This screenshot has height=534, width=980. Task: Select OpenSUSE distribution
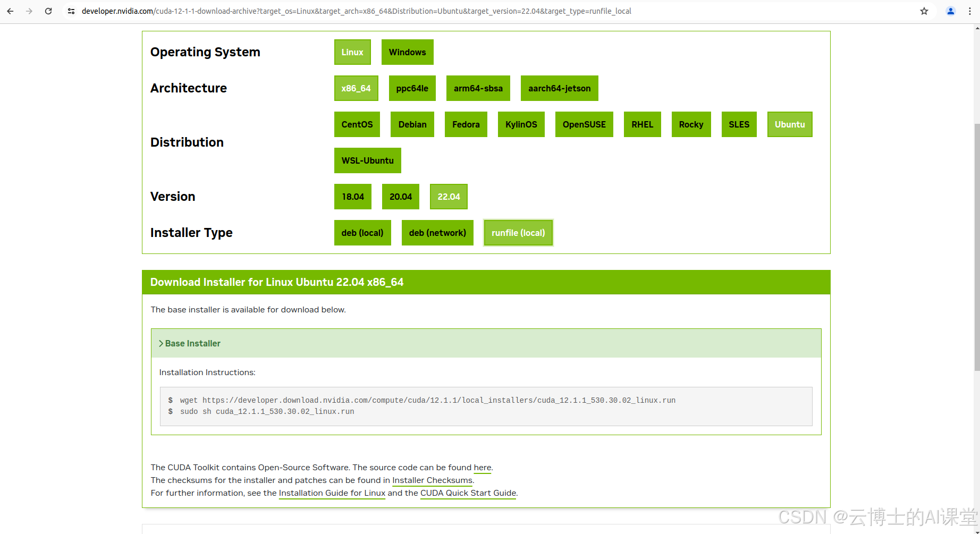(584, 124)
